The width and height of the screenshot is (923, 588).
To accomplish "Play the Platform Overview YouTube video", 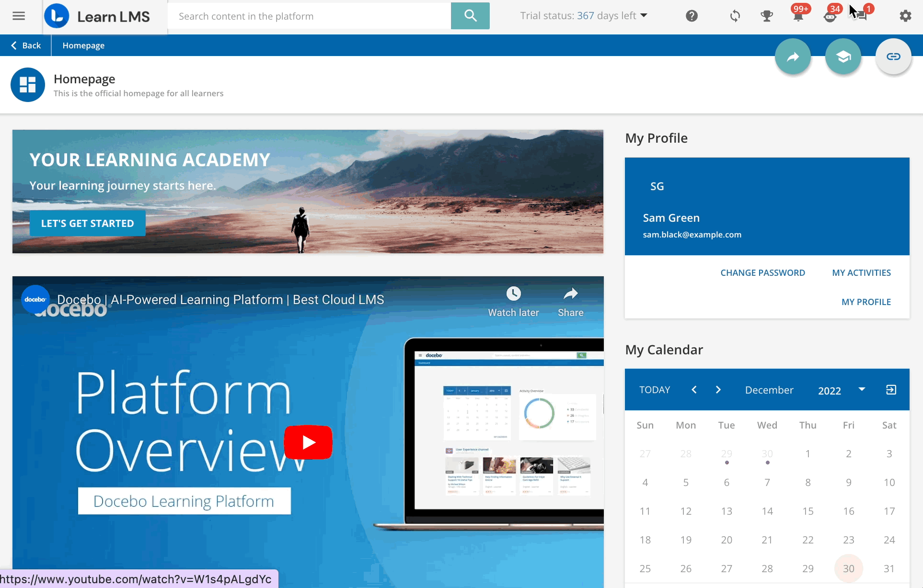I will click(x=308, y=442).
